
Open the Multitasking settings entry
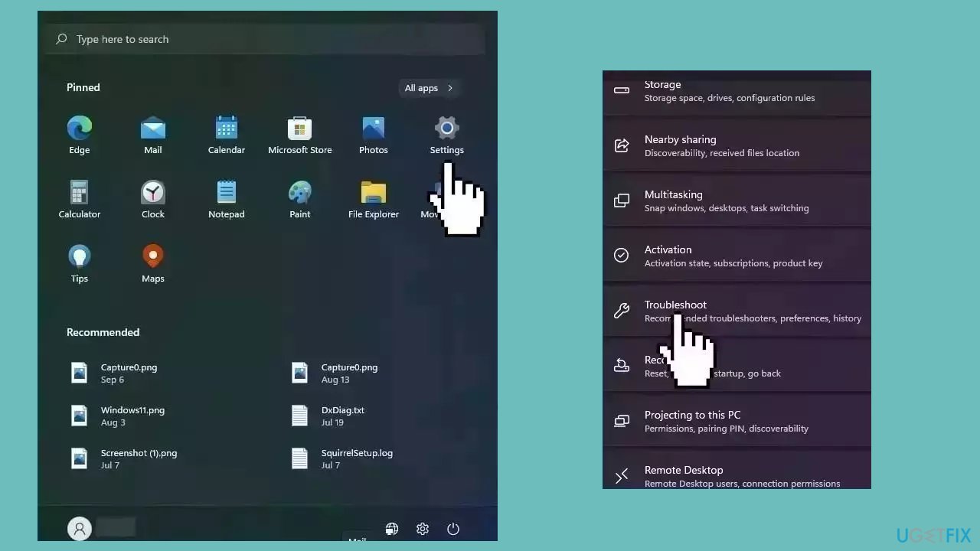pos(737,201)
